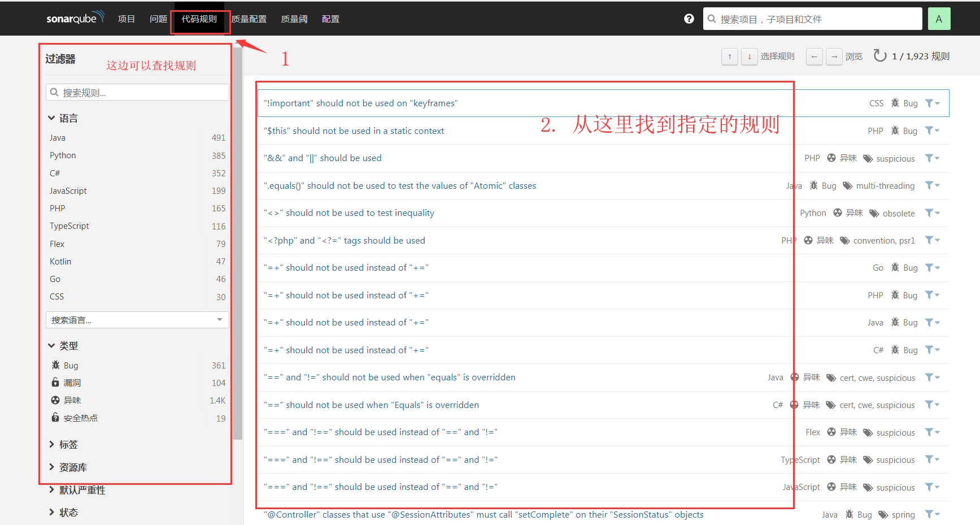Click the SonarQube logo
980x525 pixels.
click(75, 18)
